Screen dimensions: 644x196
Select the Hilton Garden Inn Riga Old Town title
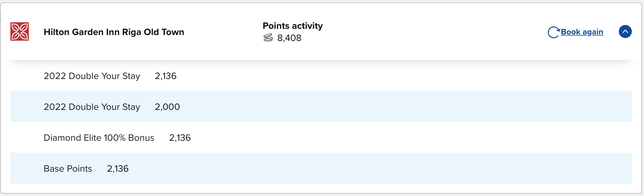[x=114, y=32]
